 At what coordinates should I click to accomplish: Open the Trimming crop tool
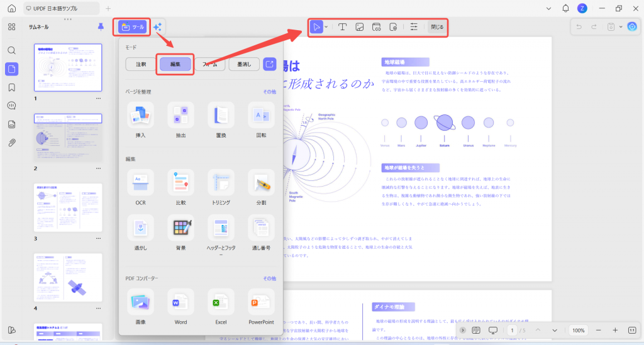click(221, 182)
